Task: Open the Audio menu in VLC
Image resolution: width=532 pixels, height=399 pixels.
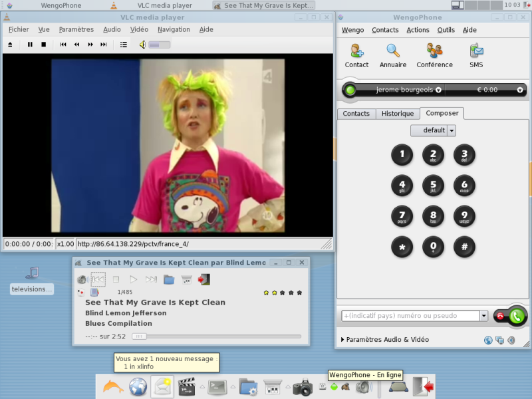Action: (x=112, y=29)
